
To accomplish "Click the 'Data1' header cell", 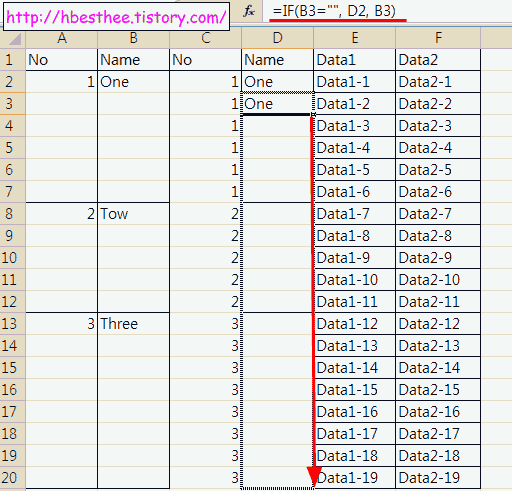I will (x=355, y=60).
